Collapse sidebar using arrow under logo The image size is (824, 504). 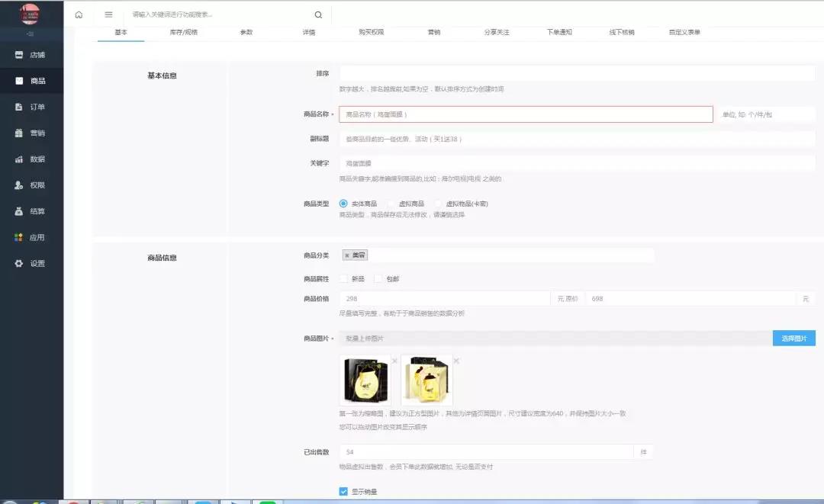point(31,34)
